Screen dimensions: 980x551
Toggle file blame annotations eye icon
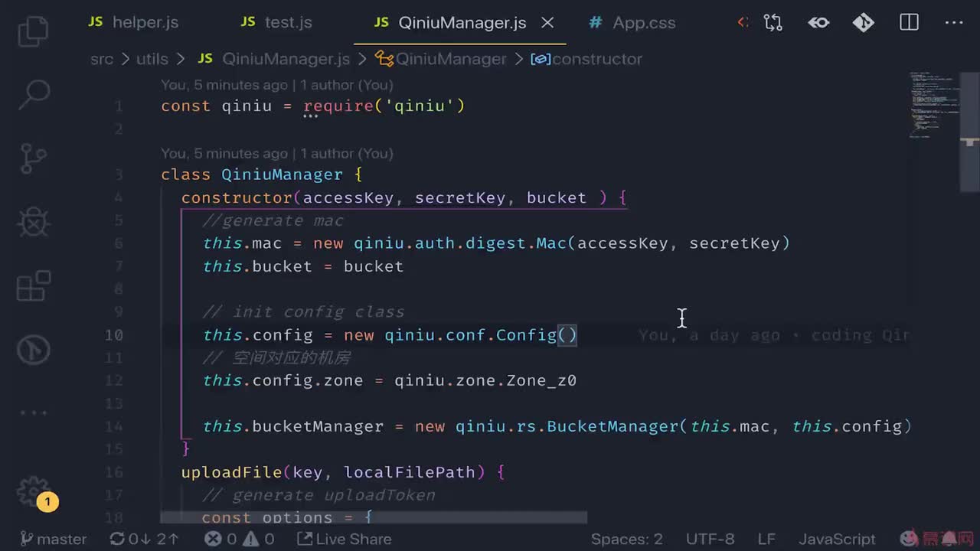[x=818, y=23]
